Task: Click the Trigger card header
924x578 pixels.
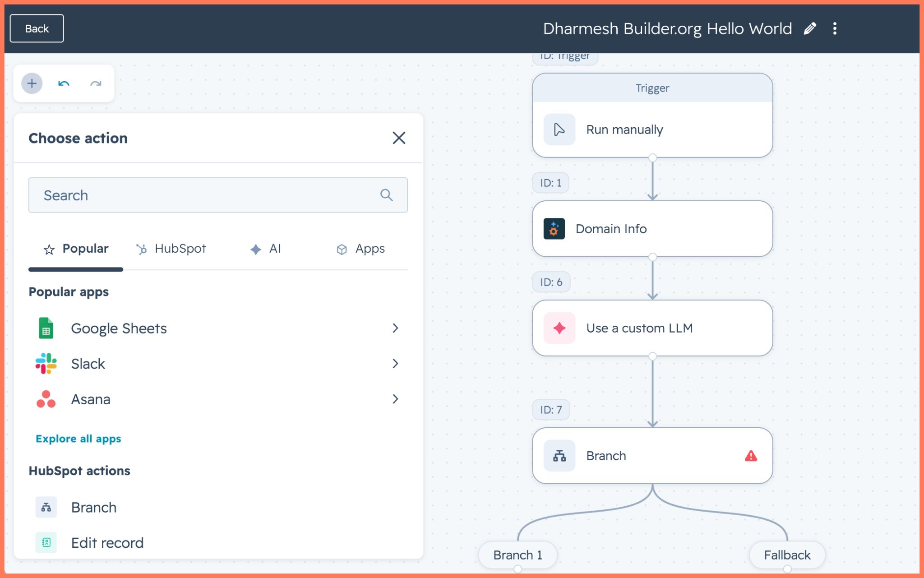Action: [x=652, y=88]
